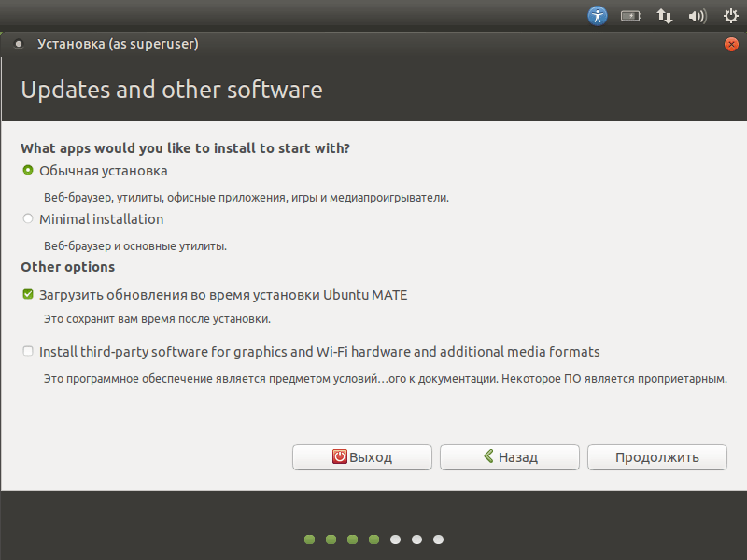Screen dimensions: 747x560
Task: Open the accessibility menu in top panel
Action: click(x=597, y=16)
